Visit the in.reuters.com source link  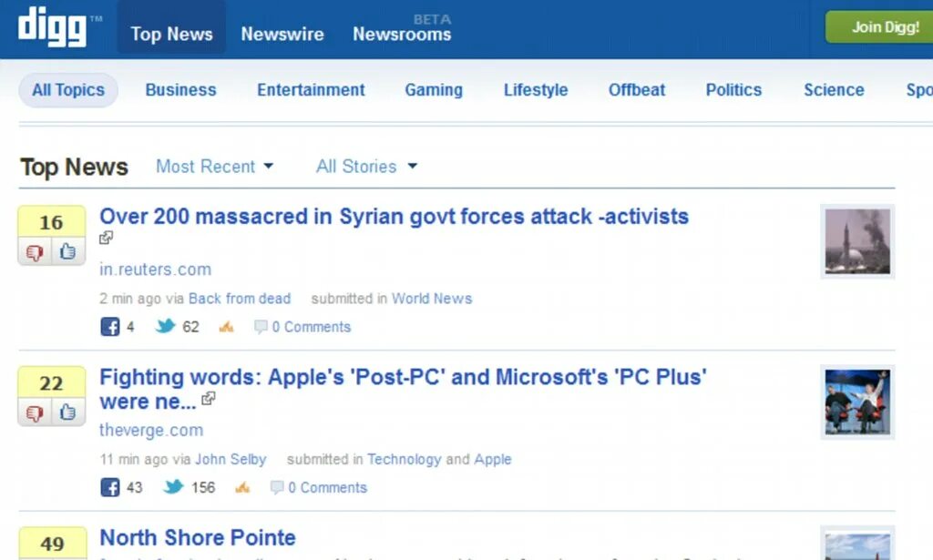point(155,270)
